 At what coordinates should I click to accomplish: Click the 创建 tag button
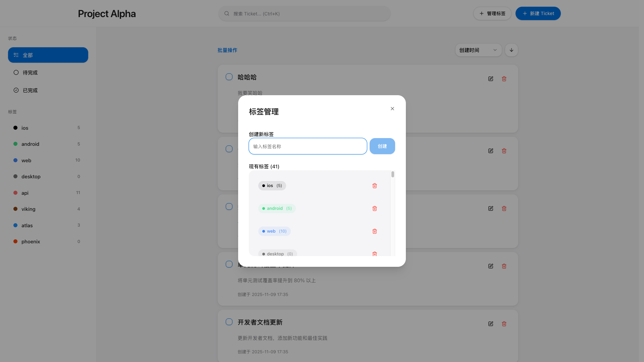click(382, 146)
